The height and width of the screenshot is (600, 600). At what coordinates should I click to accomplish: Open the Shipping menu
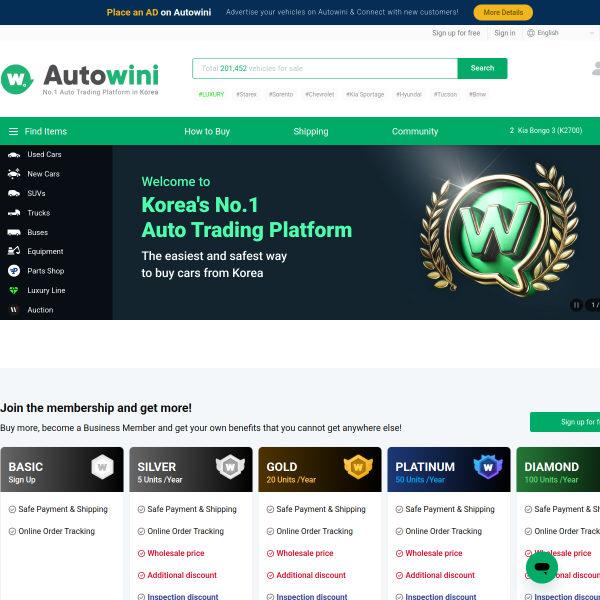coord(311,132)
